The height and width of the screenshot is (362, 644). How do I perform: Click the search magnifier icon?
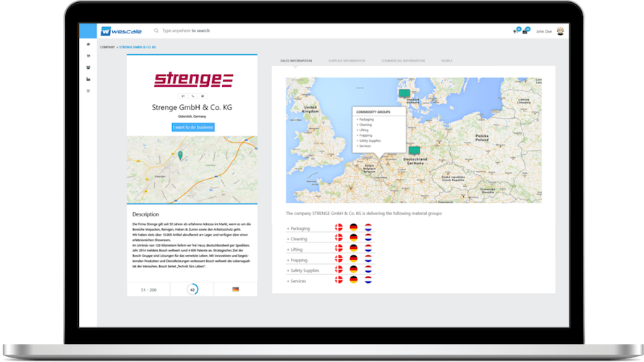click(x=156, y=30)
